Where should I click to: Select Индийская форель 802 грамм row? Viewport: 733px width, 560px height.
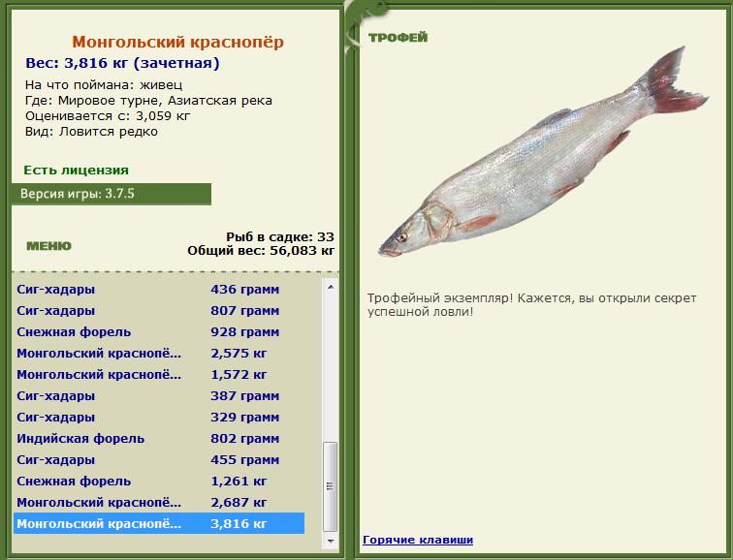(159, 439)
